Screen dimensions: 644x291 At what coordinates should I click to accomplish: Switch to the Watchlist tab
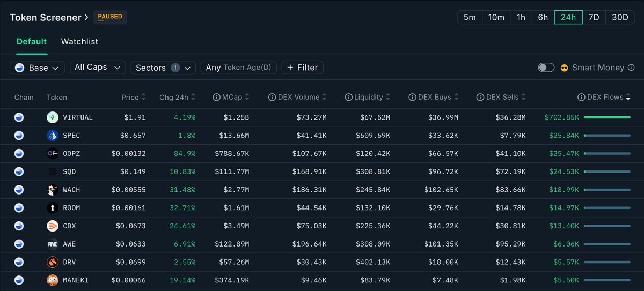[x=79, y=41]
